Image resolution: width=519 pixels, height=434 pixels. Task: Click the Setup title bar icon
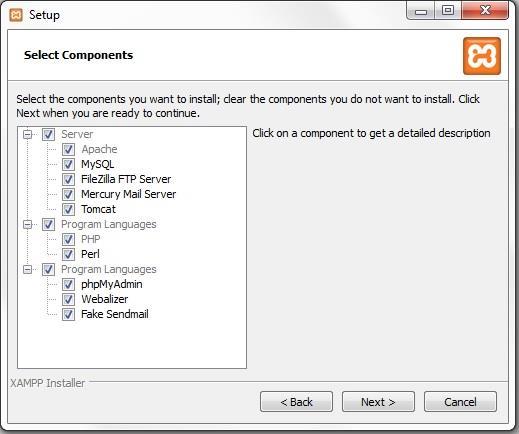[x=16, y=15]
